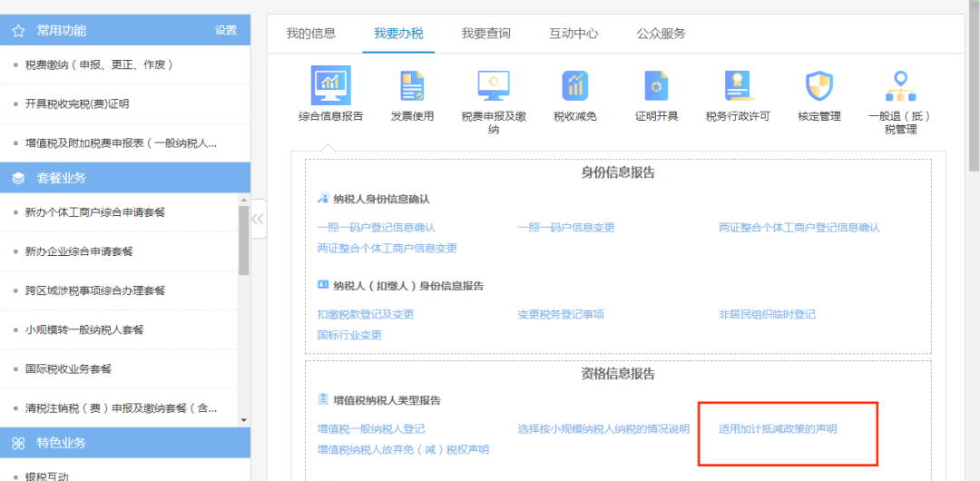Viewport: 980px width, 481px height.
Task: Click the sidebar list scroll-down arrow
Action: point(244,420)
